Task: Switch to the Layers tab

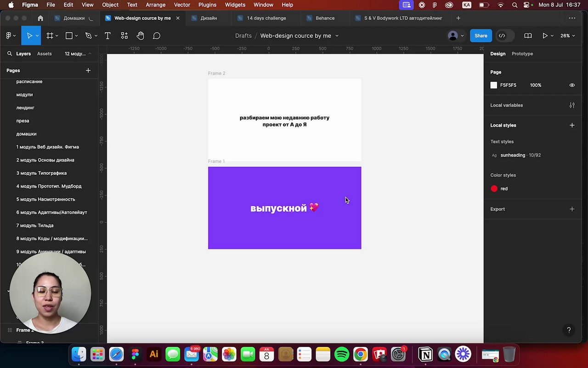Action: click(x=23, y=53)
